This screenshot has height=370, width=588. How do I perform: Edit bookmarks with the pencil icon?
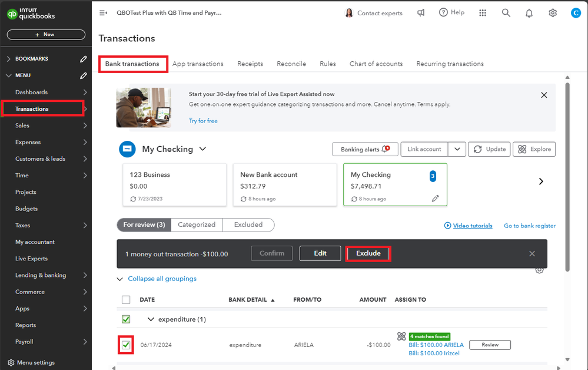(84, 59)
